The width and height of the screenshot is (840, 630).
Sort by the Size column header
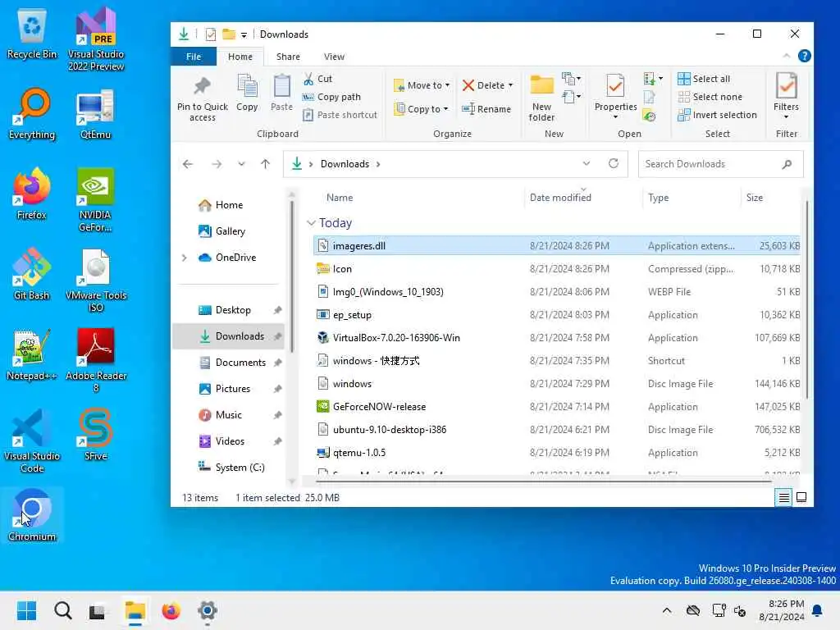pyautogui.click(x=755, y=198)
